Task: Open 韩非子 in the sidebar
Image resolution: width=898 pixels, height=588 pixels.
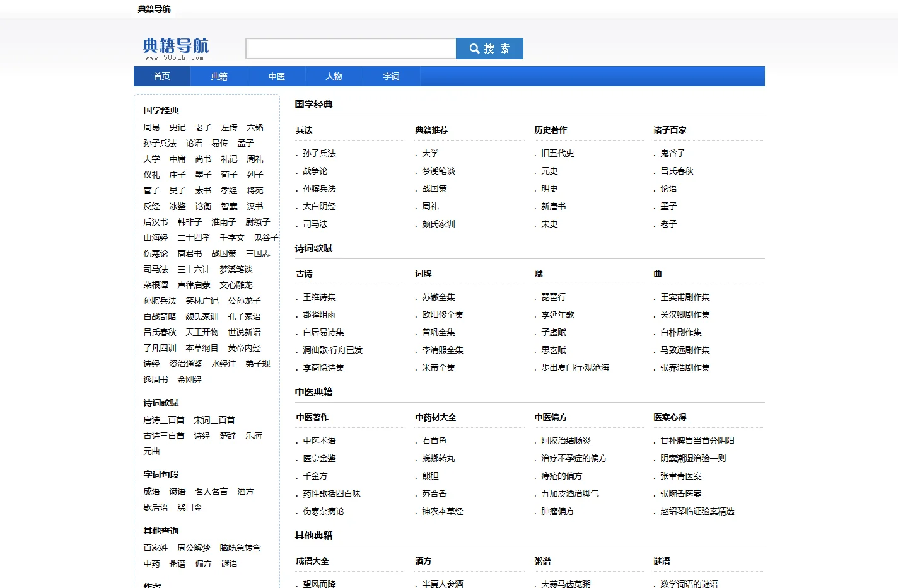Action: click(x=189, y=222)
